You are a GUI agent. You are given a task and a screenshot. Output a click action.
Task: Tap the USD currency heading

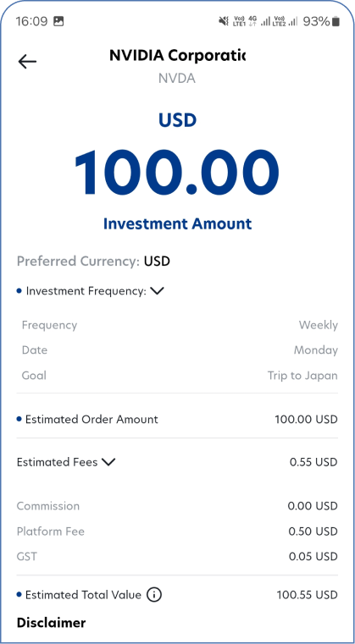pos(177,120)
